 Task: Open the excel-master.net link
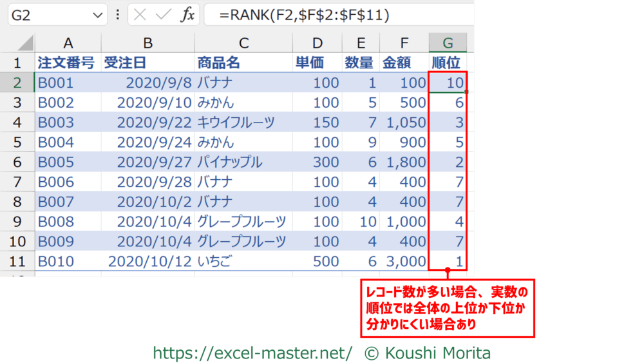[x=252, y=353]
